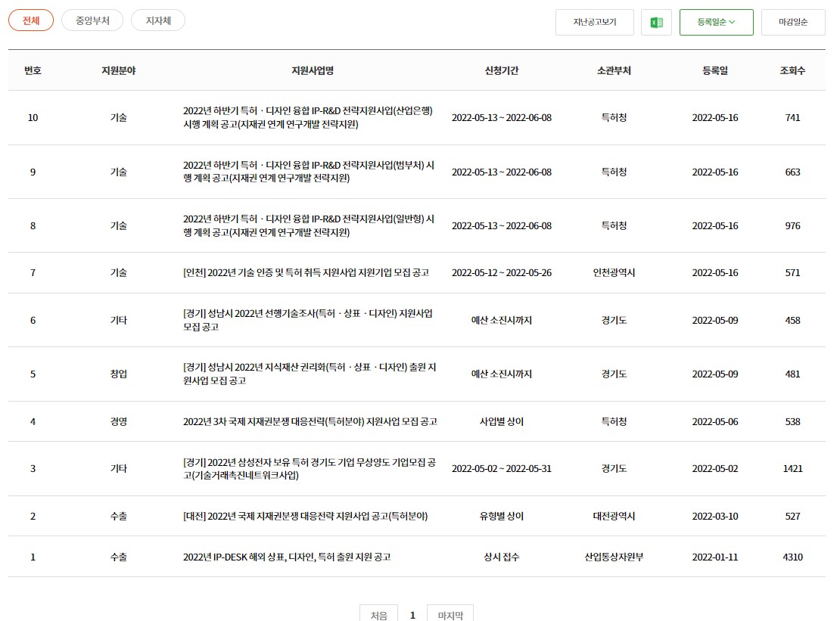Open the IP-DESK 해외 상표 출원 지원 공고

click(287, 557)
